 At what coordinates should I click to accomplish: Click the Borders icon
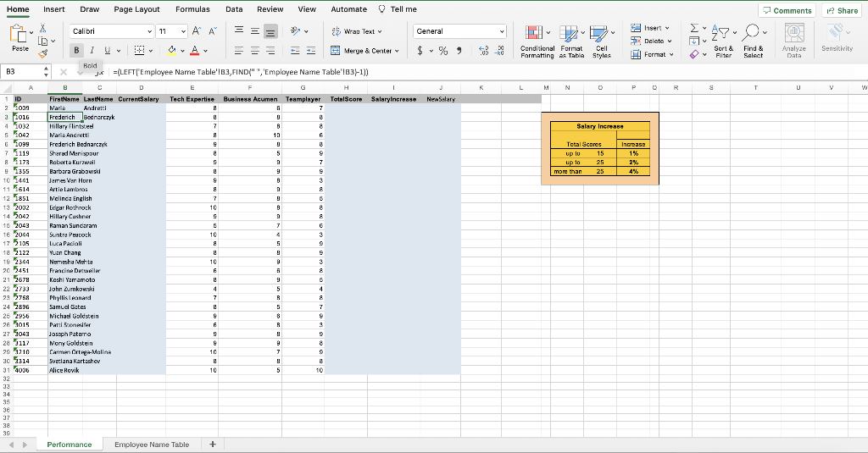[x=139, y=50]
